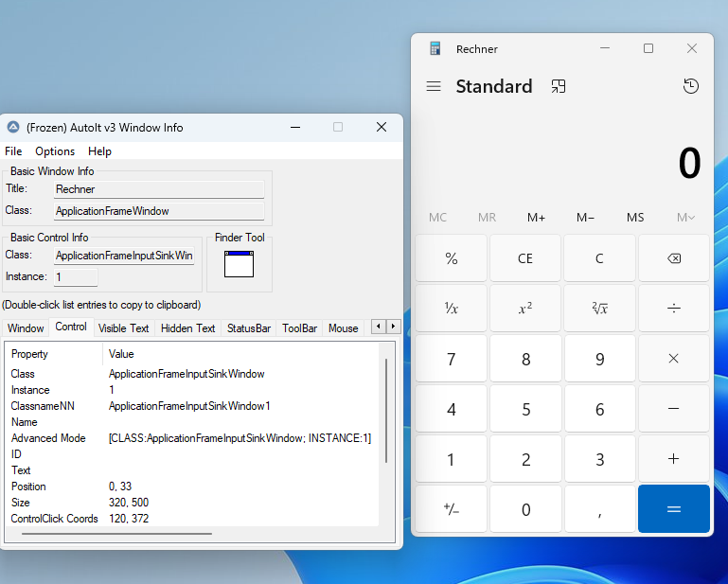Click the digit 9 key
The height and width of the screenshot is (584, 728).
pos(600,359)
